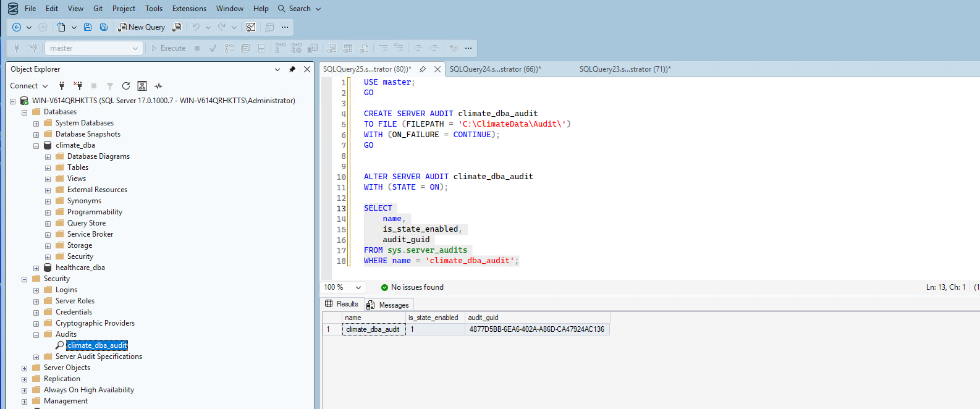This screenshot has width=980, height=409.
Task: Open the Search box in the menu bar
Action: [300, 9]
